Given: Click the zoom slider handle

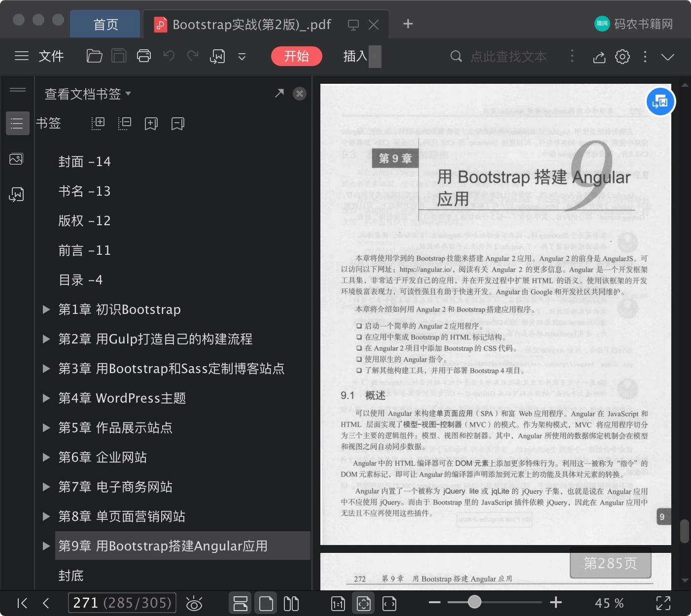Looking at the screenshot, I should point(474,602).
